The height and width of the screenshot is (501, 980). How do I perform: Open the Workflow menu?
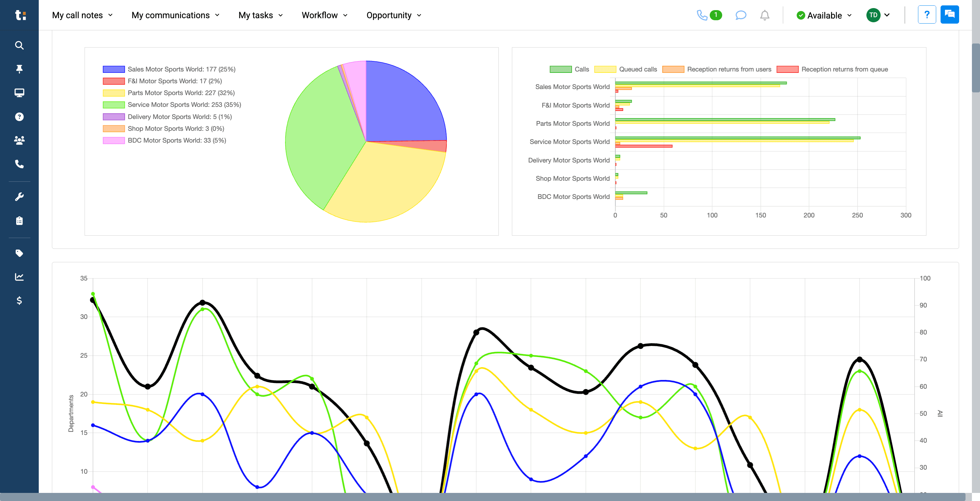pyautogui.click(x=325, y=15)
